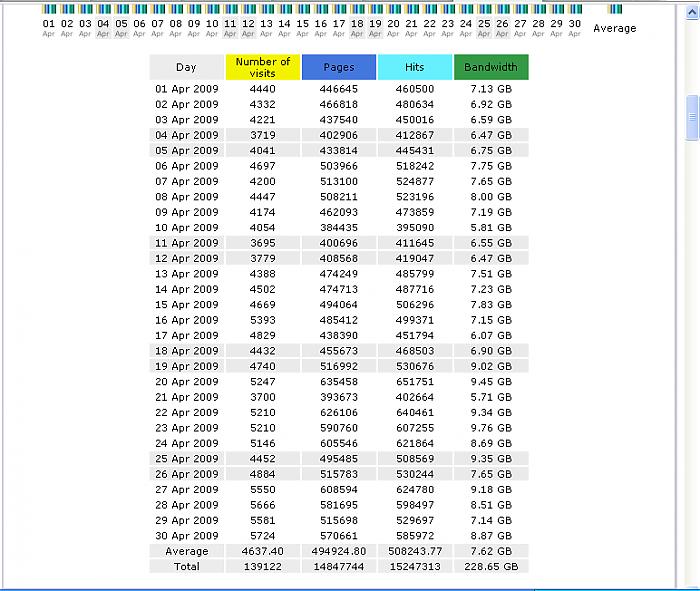Click the '01 Apr' chart label
The image size is (700, 591).
49,28
